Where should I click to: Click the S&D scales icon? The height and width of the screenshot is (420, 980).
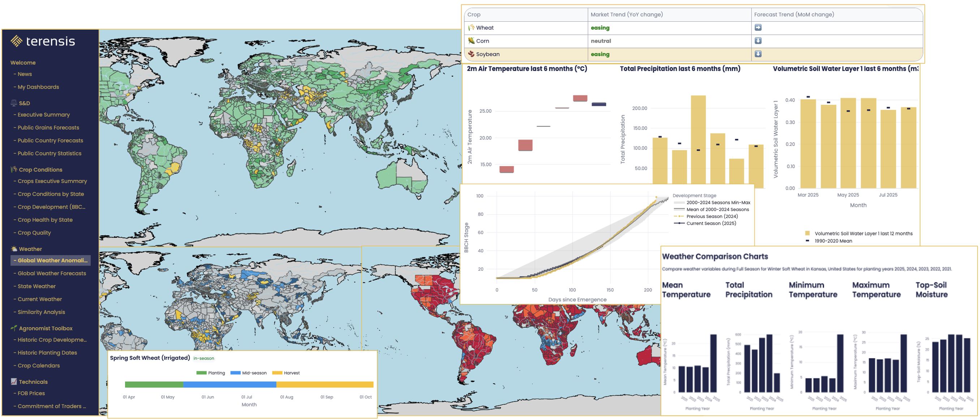point(14,103)
